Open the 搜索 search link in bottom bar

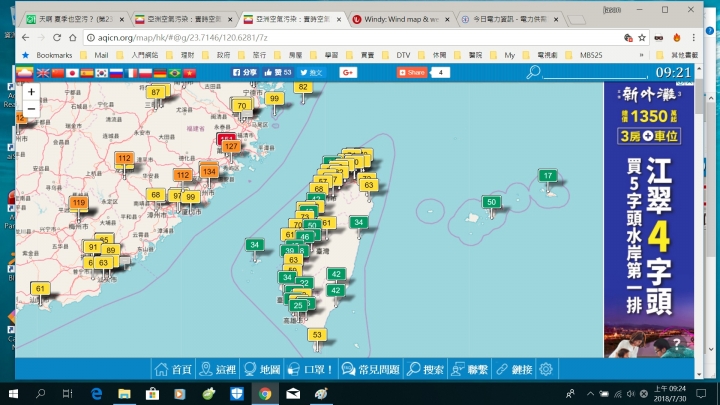425,369
